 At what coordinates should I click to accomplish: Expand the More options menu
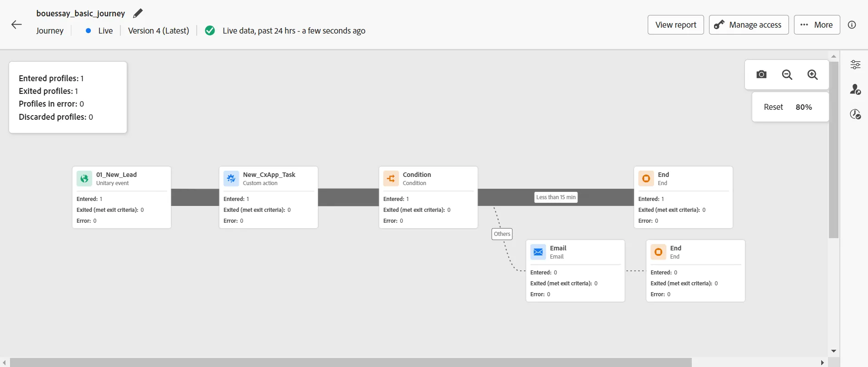tap(817, 25)
